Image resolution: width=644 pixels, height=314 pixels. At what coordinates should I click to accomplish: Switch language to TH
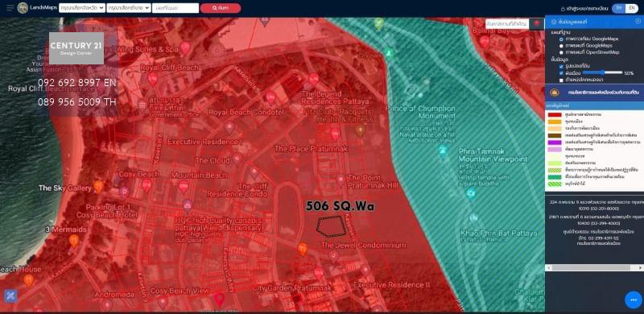click(x=619, y=8)
